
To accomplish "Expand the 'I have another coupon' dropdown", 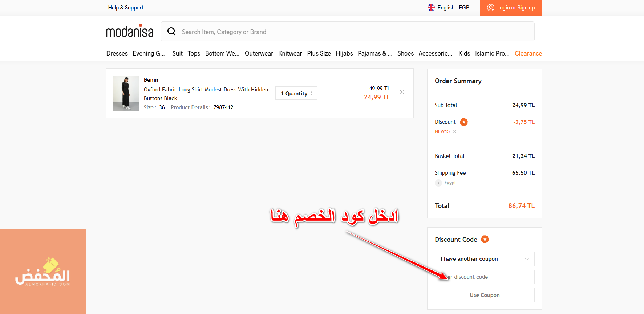I will [x=485, y=259].
